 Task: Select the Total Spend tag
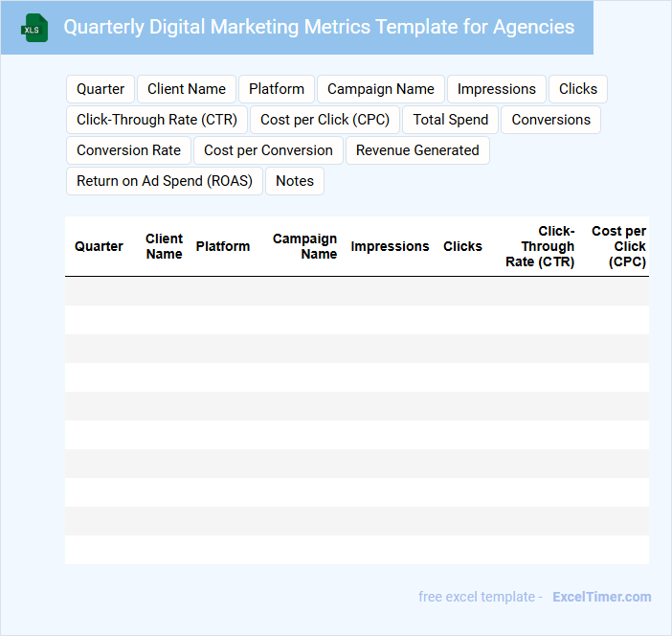coord(451,120)
